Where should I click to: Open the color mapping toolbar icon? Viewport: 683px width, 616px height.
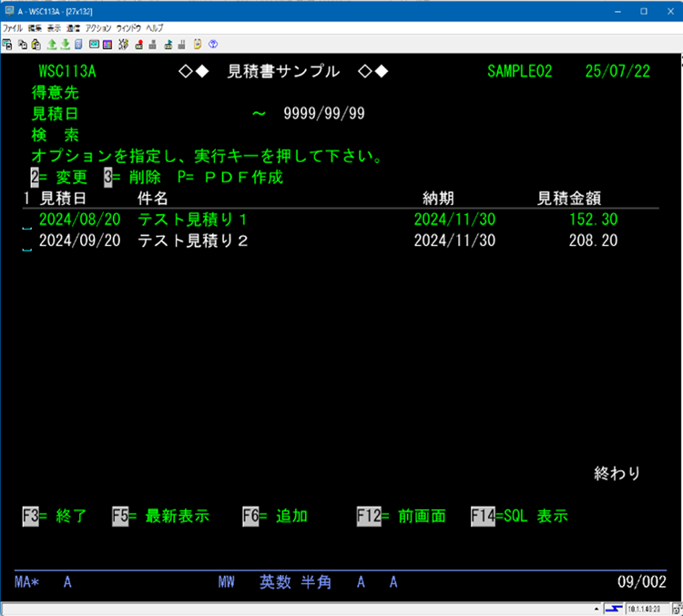(x=107, y=44)
